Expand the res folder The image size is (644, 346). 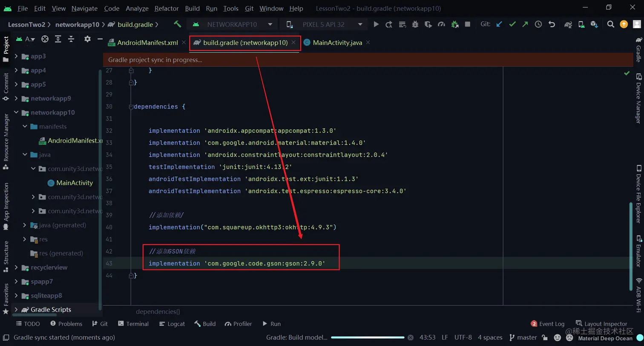(25, 239)
